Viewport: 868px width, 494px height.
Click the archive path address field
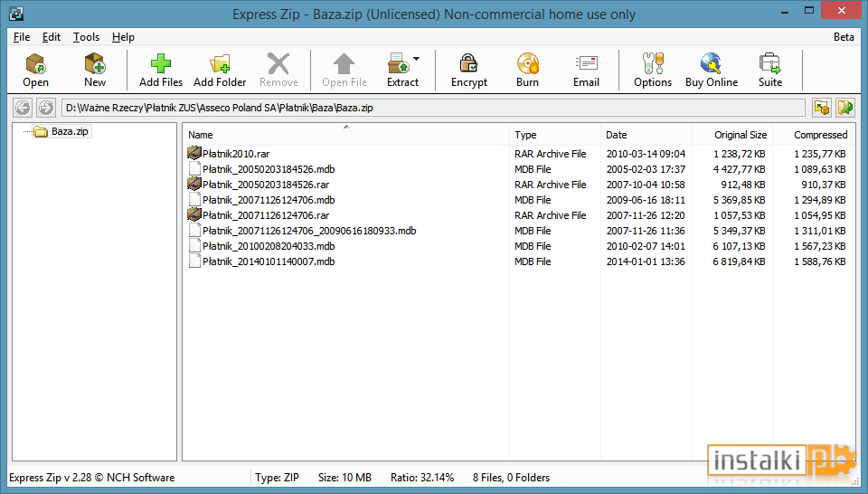[x=433, y=108]
